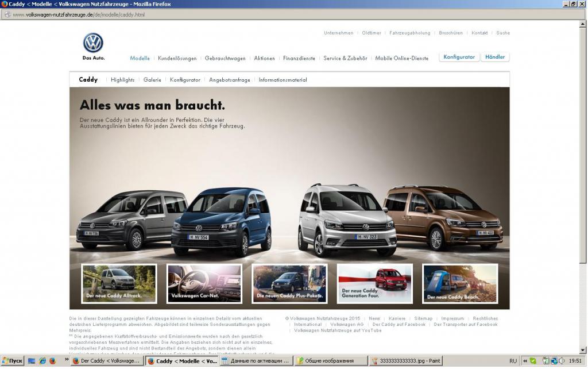Image resolution: width=588 pixels, height=369 pixels.
Task: Switch to Der Caddy Volkswagen taskbar window
Action: pos(107,361)
